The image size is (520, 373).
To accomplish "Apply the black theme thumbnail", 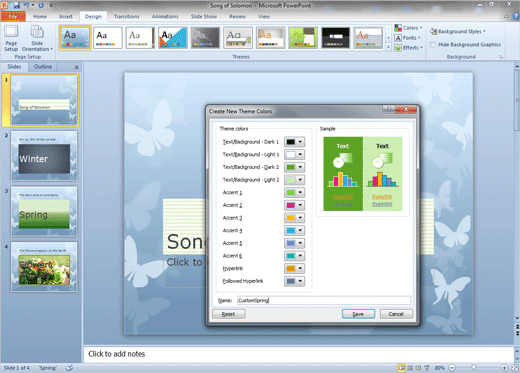I will click(x=335, y=38).
